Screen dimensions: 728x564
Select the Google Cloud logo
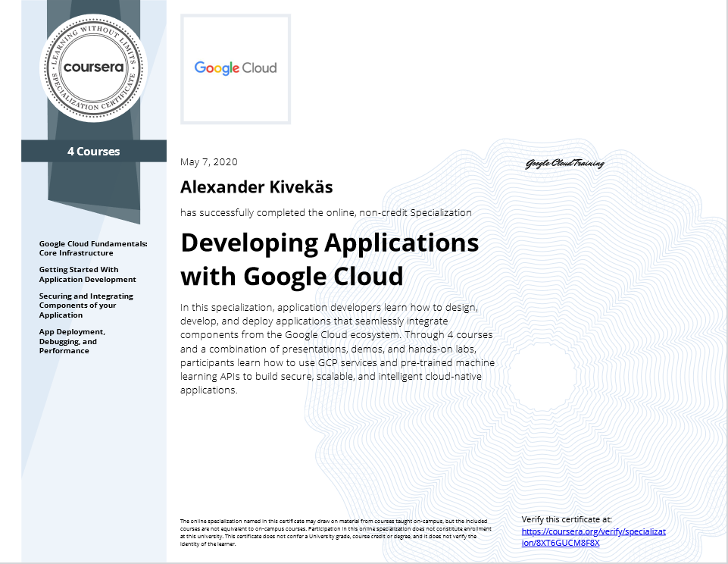pyautogui.click(x=235, y=68)
